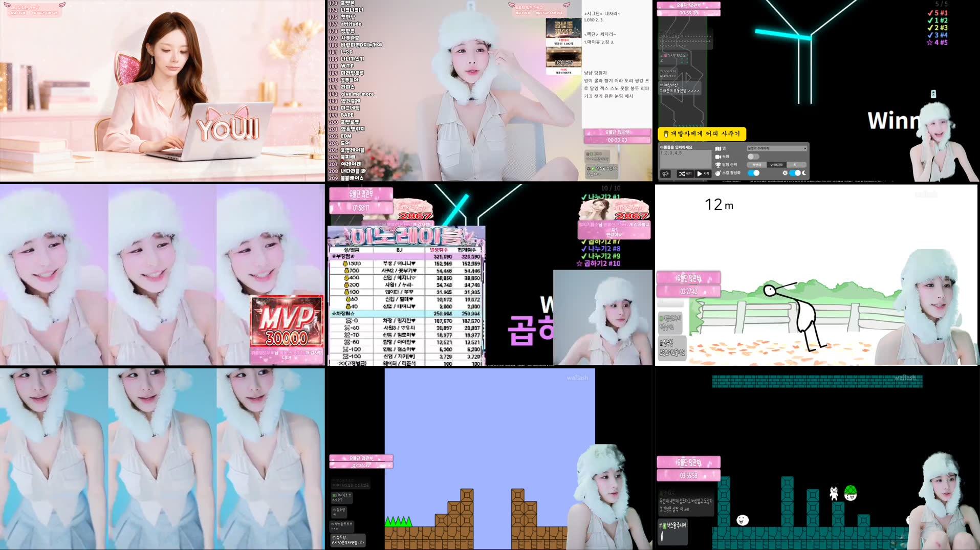The image size is (980, 550).
Task: Click the 개발자에게 커피 사주기 banner
Action: (x=702, y=134)
